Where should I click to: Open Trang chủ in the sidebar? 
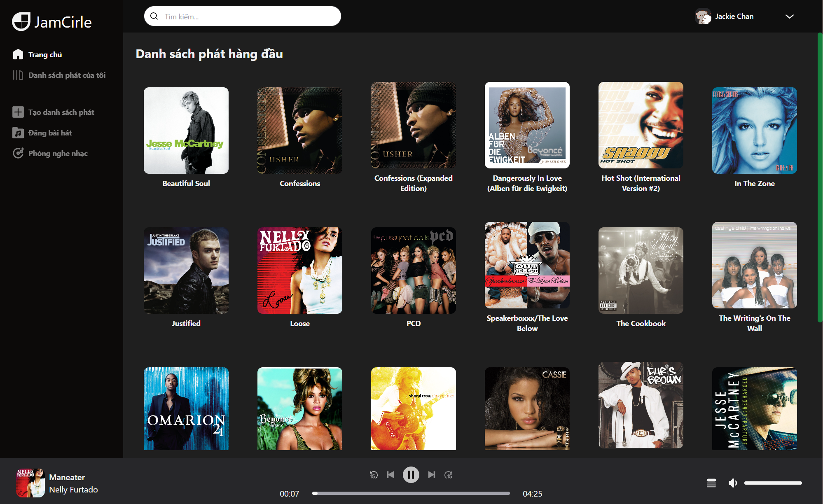[45, 54]
